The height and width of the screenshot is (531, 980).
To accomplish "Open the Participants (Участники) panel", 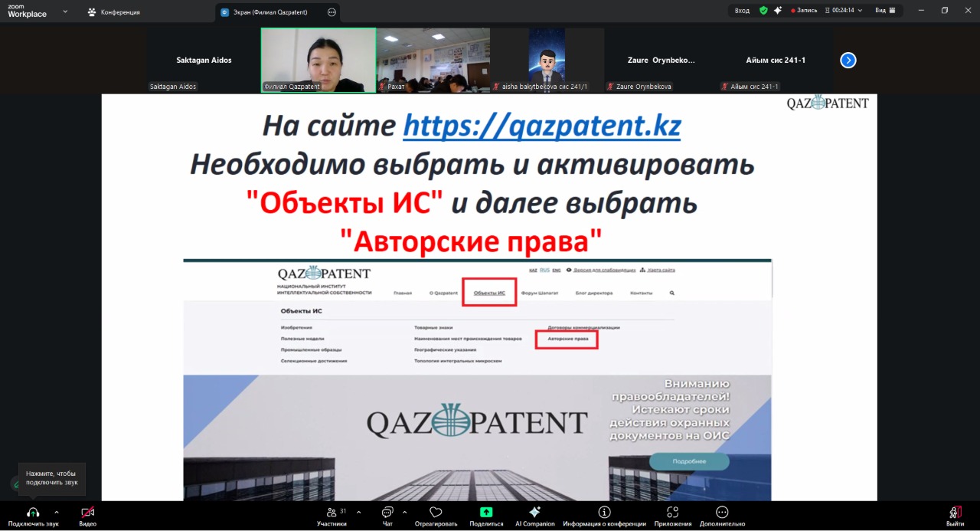I will click(x=332, y=513).
